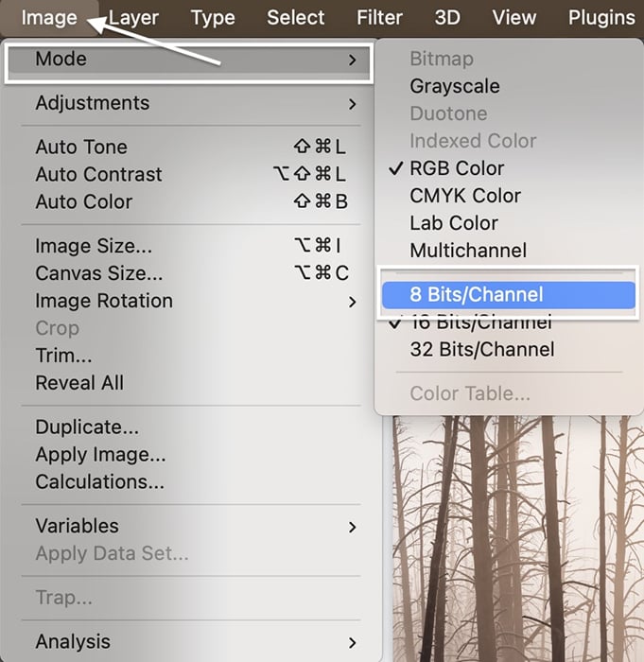Image resolution: width=644 pixels, height=662 pixels.
Task: Open the View menu
Action: (513, 18)
